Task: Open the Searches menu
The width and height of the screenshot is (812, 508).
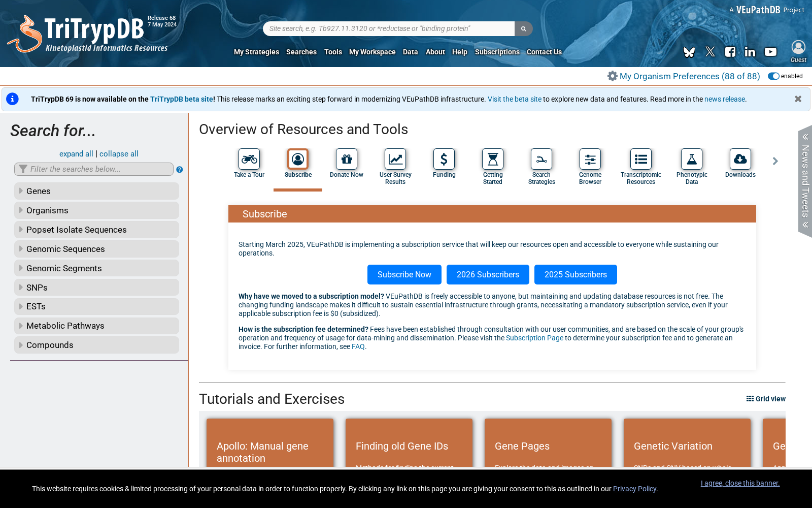Action: 301,52
